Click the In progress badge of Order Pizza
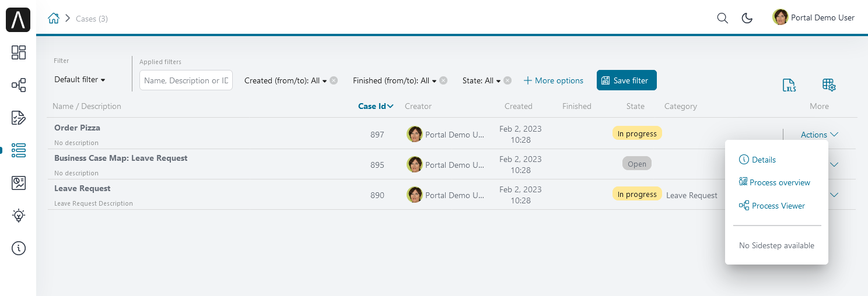Image resolution: width=868 pixels, height=296 pixels. (637, 133)
